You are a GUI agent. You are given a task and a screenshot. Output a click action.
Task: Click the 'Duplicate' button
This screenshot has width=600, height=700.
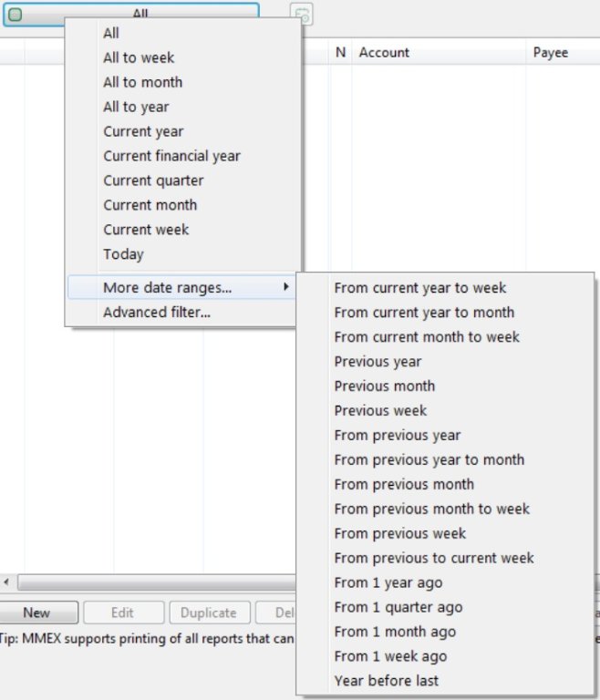[209, 612]
